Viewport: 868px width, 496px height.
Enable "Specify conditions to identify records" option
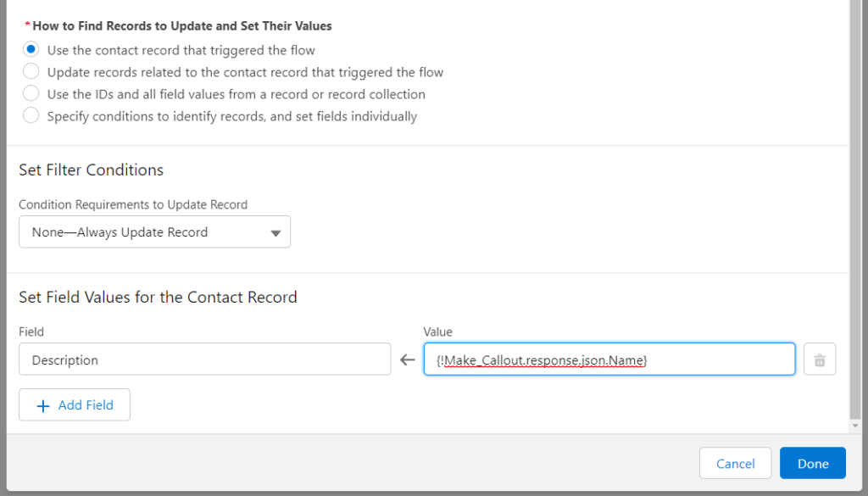[31, 116]
